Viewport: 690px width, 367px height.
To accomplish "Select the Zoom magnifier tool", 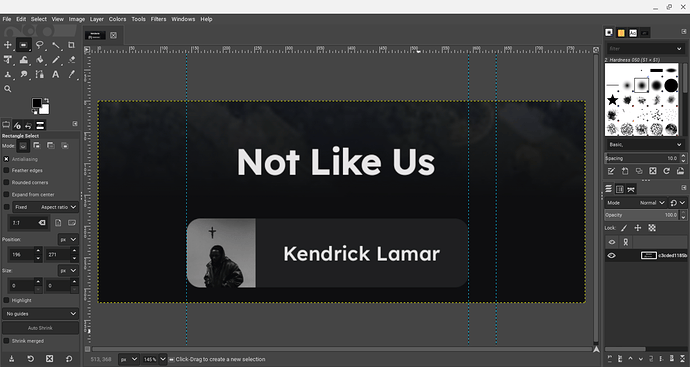I will point(7,89).
